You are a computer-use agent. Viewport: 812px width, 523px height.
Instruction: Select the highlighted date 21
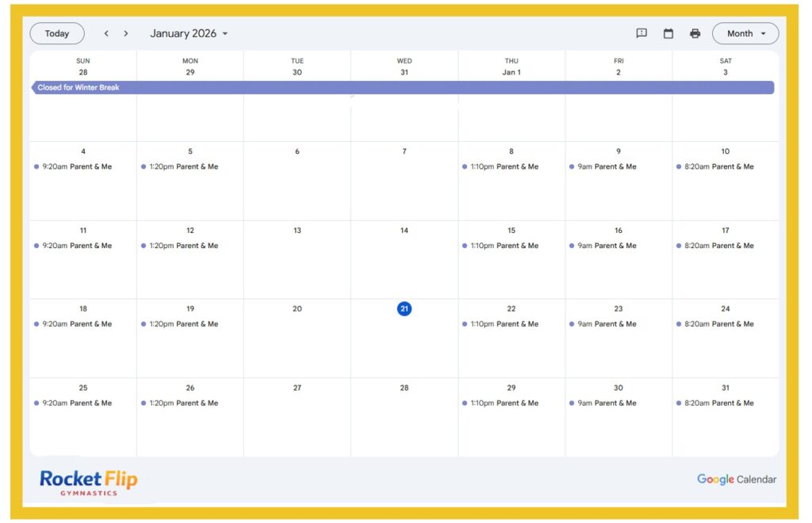click(x=404, y=309)
